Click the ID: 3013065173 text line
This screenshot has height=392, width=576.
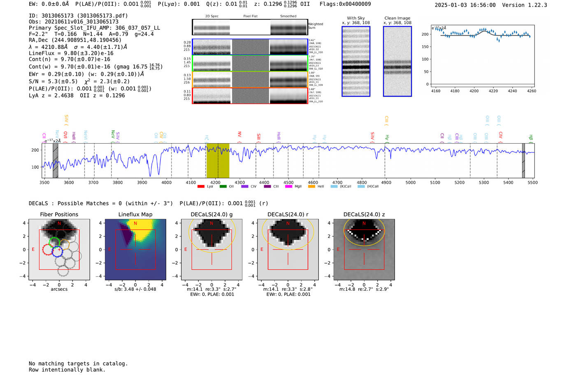click(x=78, y=16)
